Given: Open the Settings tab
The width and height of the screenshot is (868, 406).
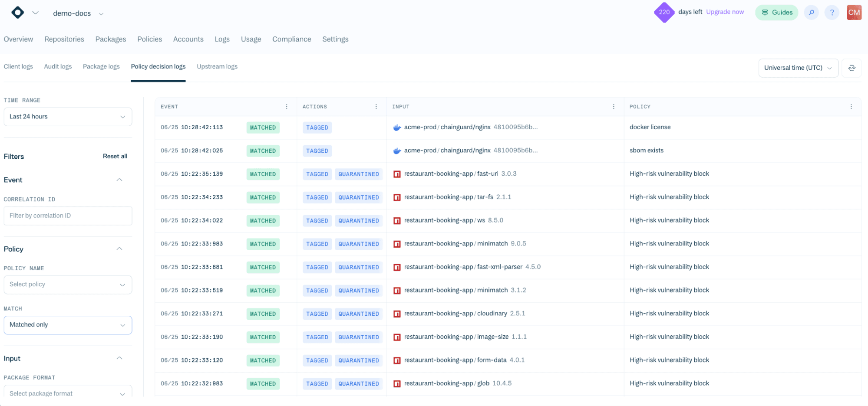Looking at the screenshot, I should [335, 39].
